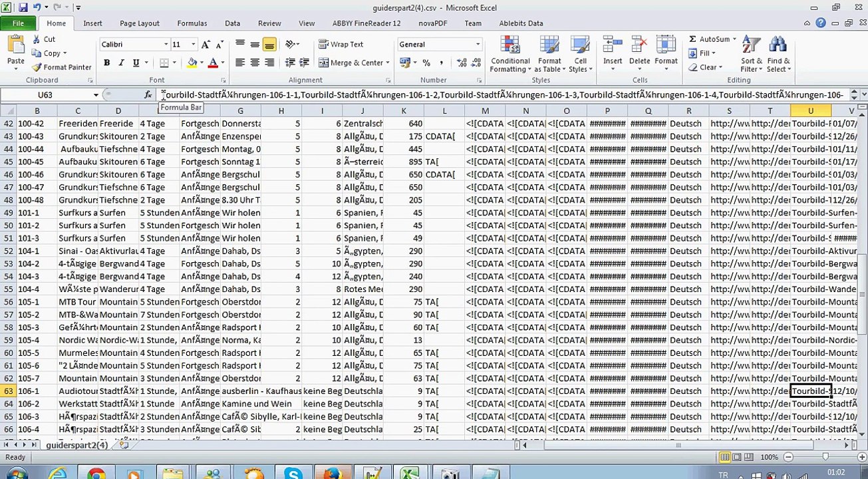The image size is (868, 479).
Task: Click the Percent Style icon
Action: click(426, 63)
